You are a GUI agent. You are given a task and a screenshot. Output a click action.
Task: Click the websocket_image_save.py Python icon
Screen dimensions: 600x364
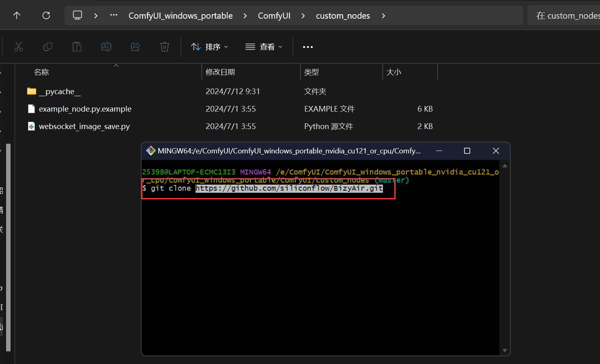click(x=31, y=126)
